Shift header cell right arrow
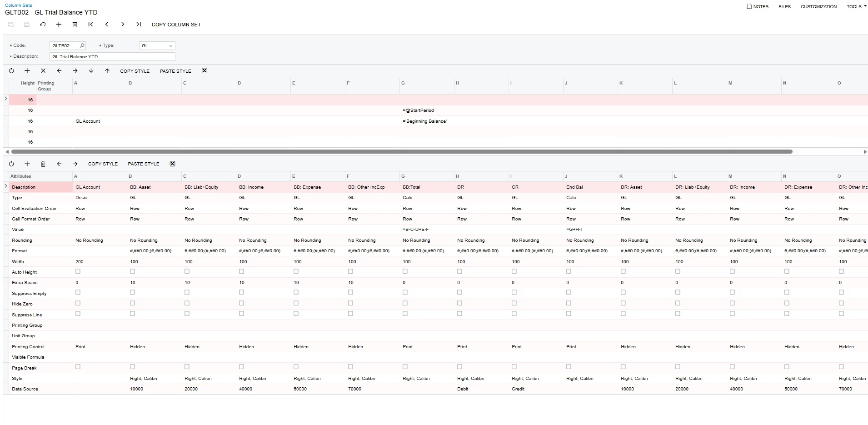The width and height of the screenshot is (868, 425). (x=75, y=71)
